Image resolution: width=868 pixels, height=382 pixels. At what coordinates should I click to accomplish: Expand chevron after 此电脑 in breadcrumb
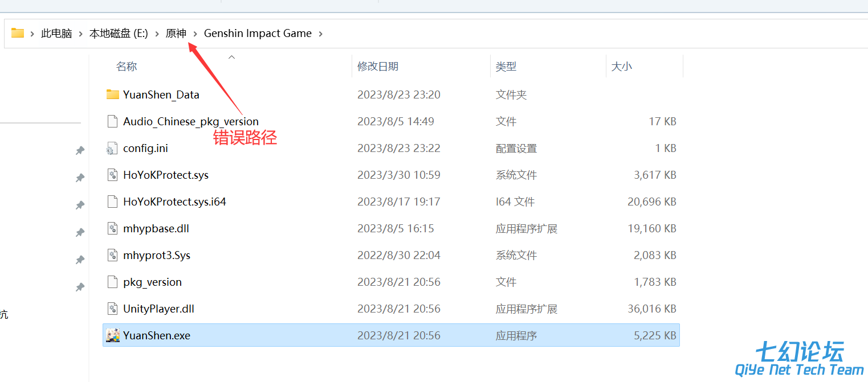click(x=81, y=34)
